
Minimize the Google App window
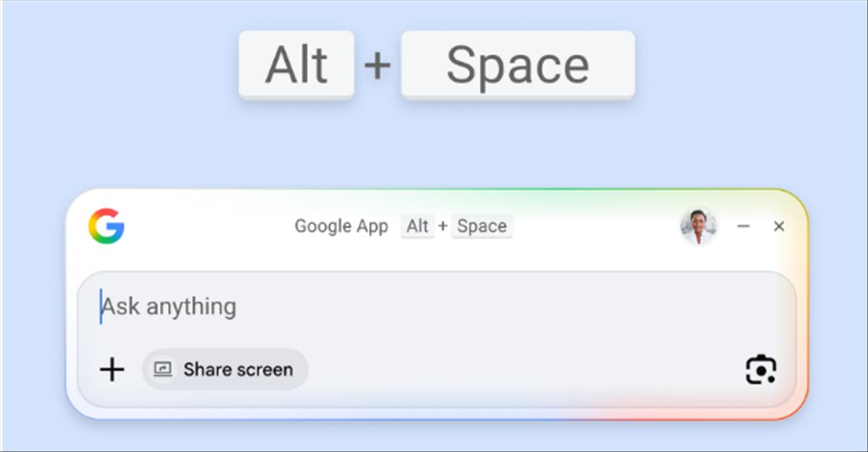click(744, 226)
